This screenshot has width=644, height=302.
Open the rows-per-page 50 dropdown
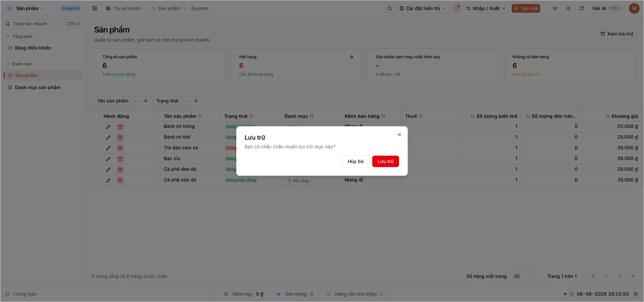pyautogui.click(x=523, y=276)
